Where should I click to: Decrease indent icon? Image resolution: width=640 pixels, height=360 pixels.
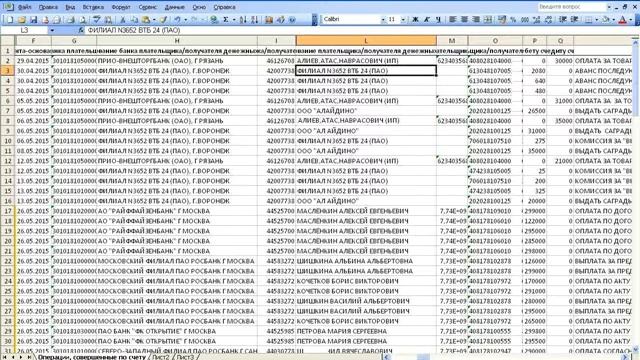pos(562,20)
